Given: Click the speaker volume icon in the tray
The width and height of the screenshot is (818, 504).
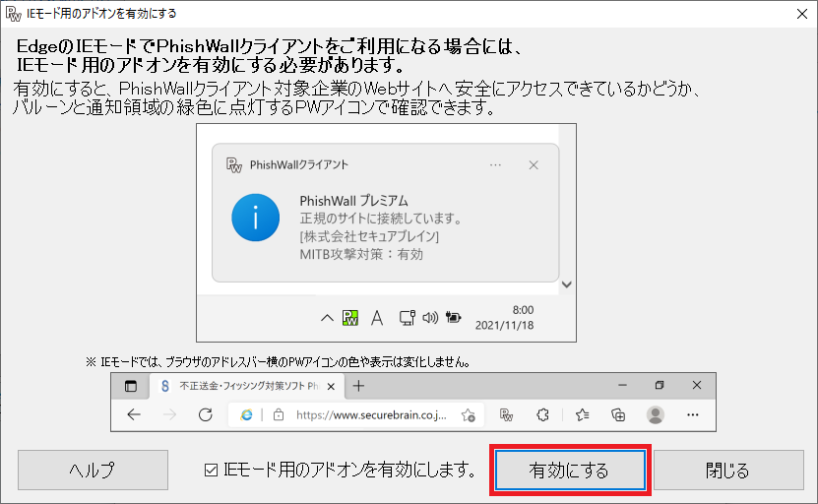Looking at the screenshot, I should [x=430, y=317].
